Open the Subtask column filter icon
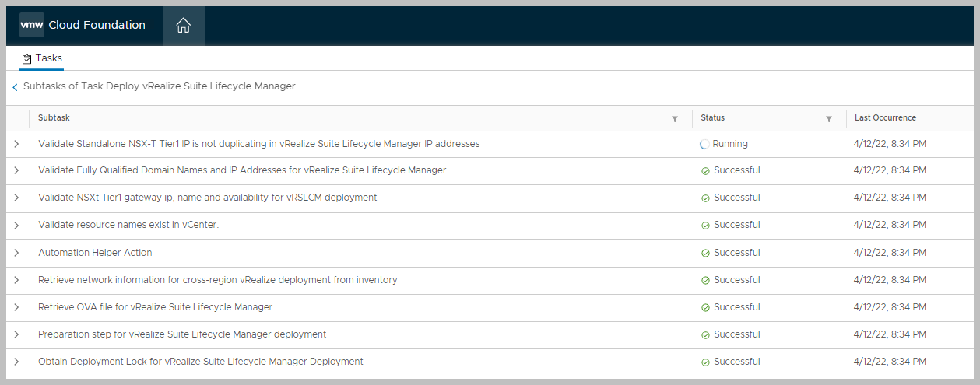Image resolution: width=980 pixels, height=385 pixels. click(x=675, y=119)
